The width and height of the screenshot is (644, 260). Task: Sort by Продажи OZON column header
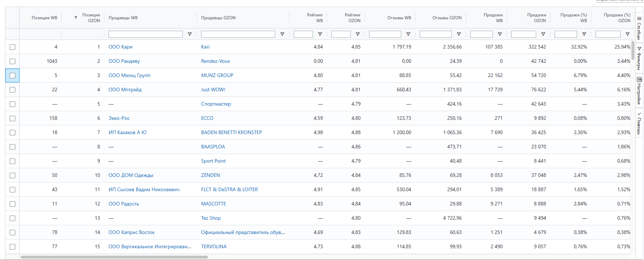point(536,18)
